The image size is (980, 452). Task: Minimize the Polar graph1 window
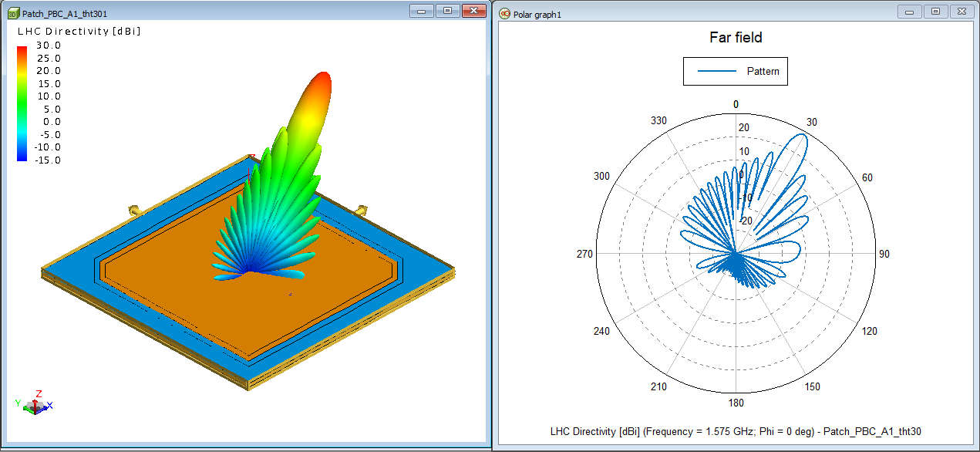click(x=911, y=11)
